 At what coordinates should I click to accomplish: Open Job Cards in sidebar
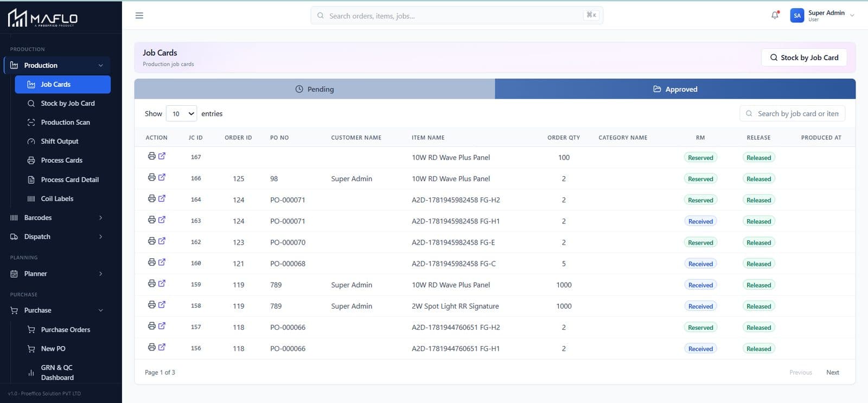(x=62, y=85)
